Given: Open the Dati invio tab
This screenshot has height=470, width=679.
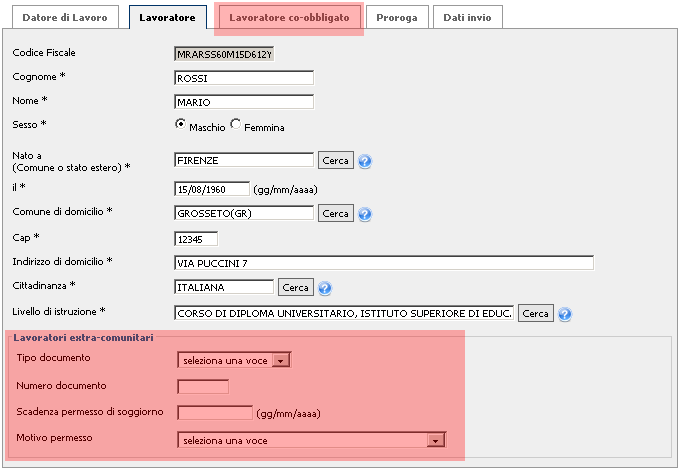Looking at the screenshot, I should tap(468, 17).
